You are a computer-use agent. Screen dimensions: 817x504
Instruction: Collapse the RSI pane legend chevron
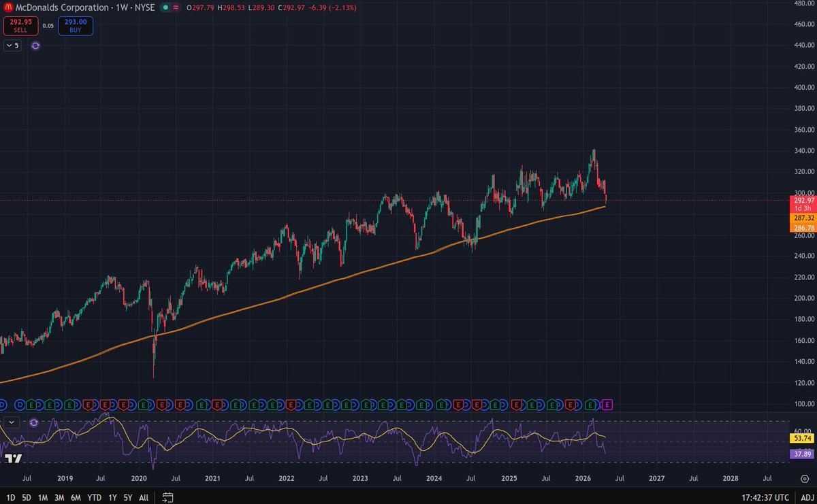pyautogui.click(x=12, y=422)
